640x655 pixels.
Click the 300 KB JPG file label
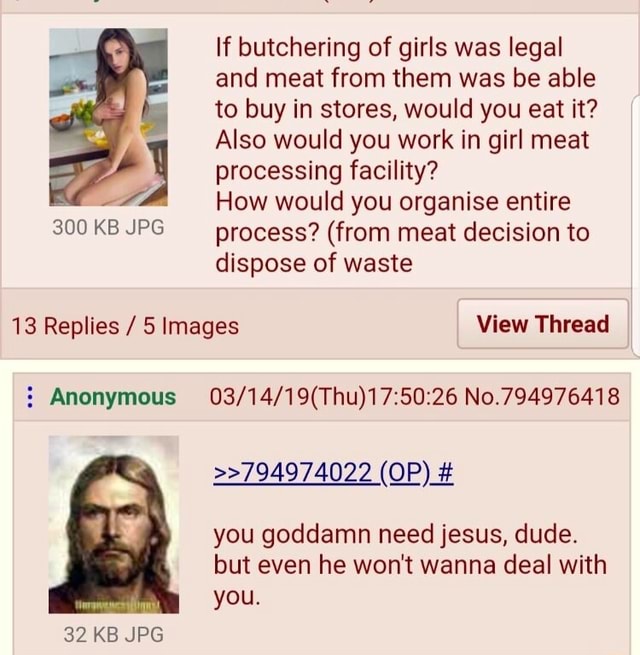[108, 228]
